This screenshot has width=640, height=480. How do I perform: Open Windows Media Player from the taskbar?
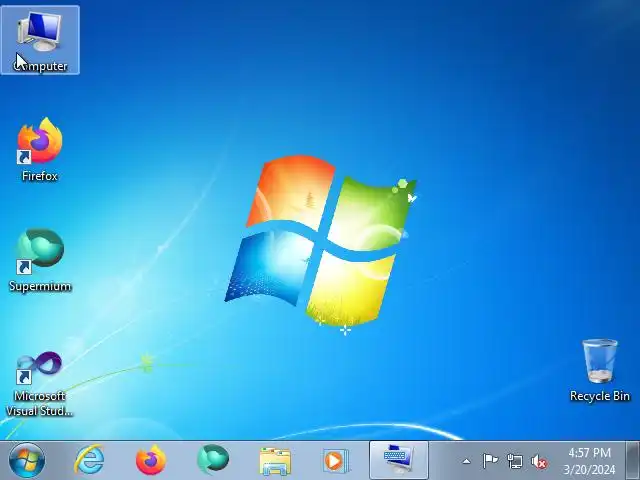336,461
